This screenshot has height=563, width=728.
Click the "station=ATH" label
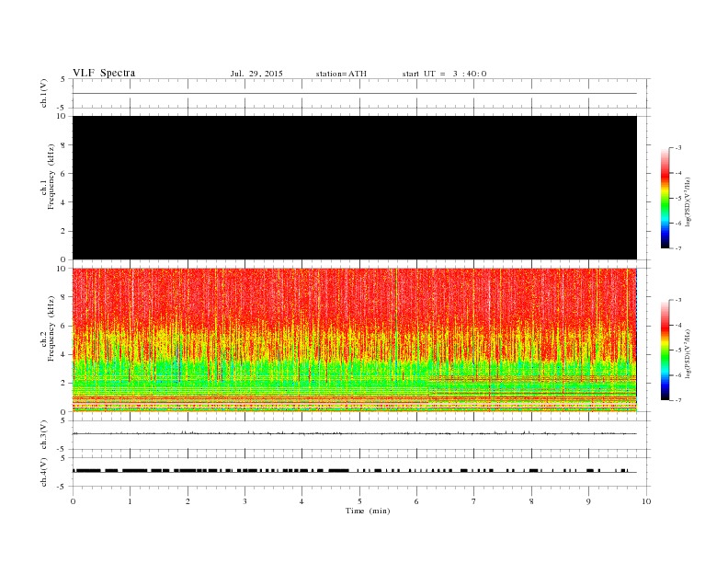point(341,74)
